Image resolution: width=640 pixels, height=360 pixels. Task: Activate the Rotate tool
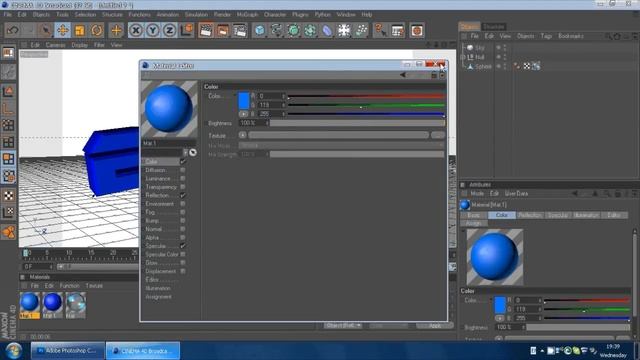[97, 30]
